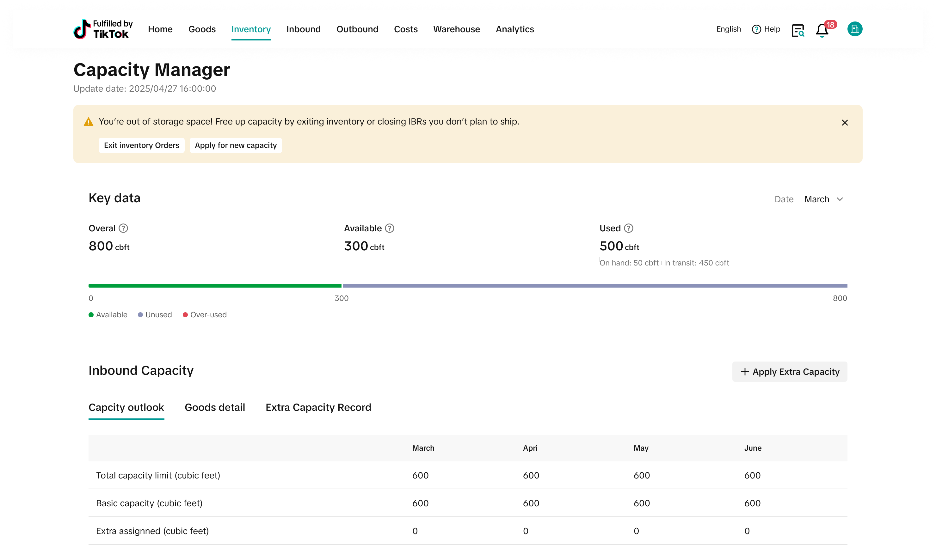The image size is (936, 560).
Task: Open the notifications bell icon
Action: point(822,30)
